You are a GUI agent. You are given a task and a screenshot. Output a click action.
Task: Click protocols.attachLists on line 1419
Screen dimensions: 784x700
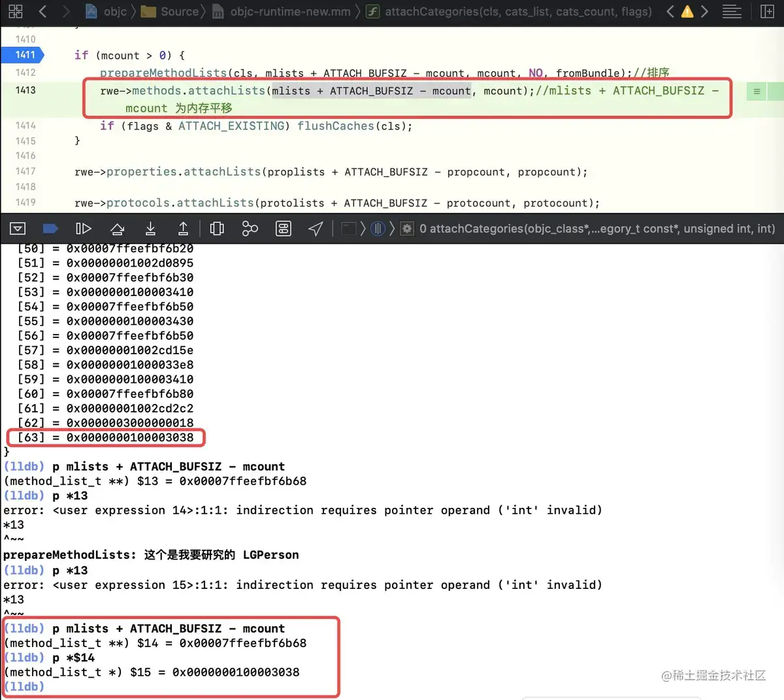click(x=180, y=203)
